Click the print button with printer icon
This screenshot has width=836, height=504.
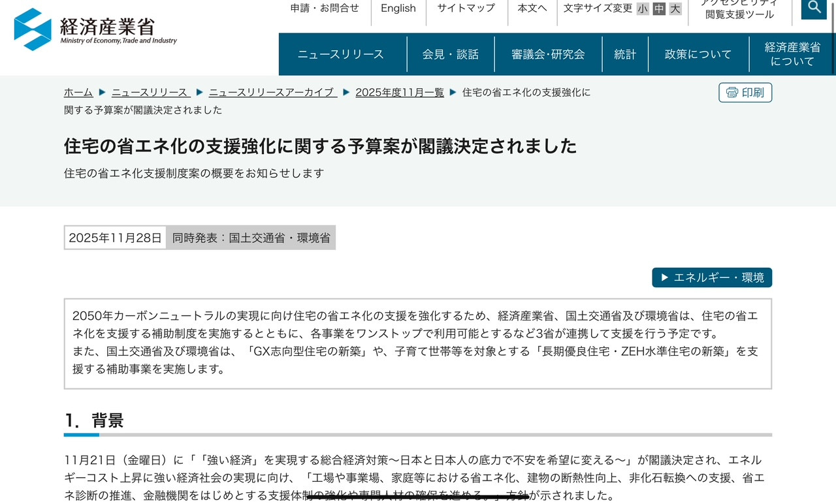(x=745, y=93)
